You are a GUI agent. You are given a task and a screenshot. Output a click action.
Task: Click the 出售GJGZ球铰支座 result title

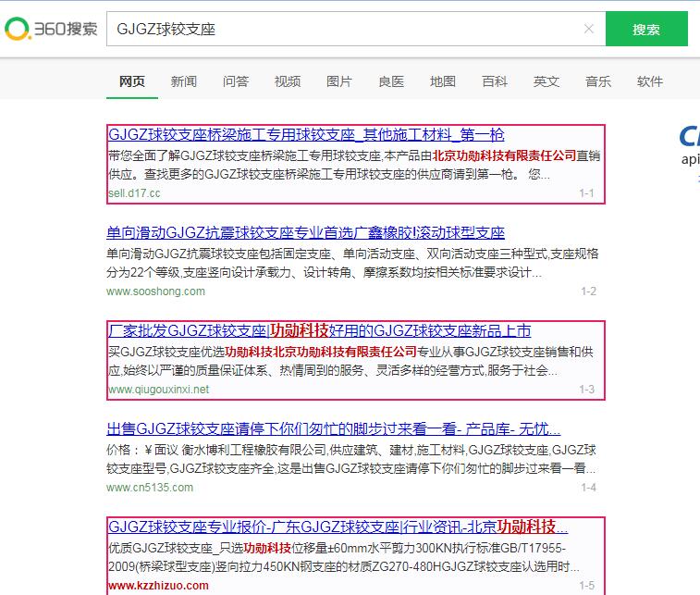click(x=333, y=429)
